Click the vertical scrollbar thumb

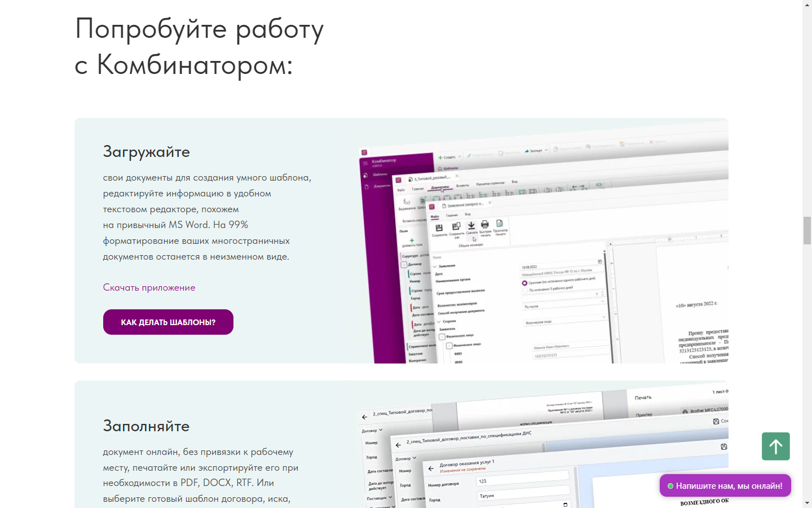tap(807, 230)
